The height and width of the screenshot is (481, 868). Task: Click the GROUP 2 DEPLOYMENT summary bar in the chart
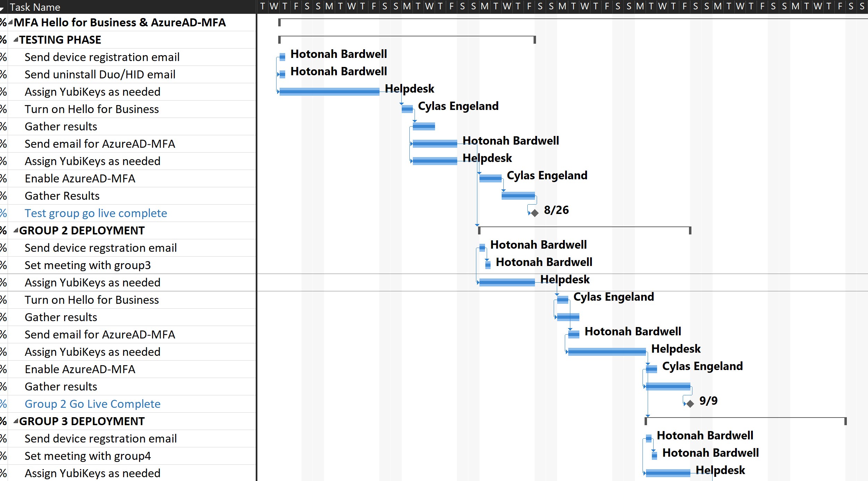tap(585, 227)
